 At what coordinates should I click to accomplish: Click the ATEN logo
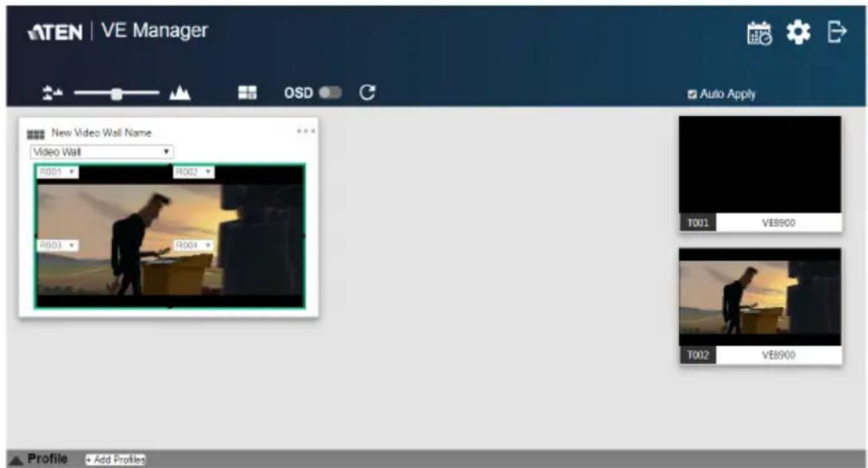coord(55,32)
